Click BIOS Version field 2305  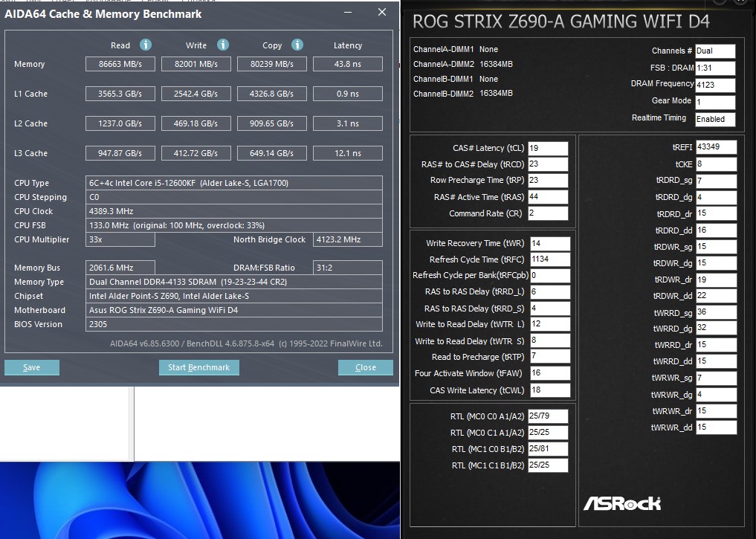(234, 324)
